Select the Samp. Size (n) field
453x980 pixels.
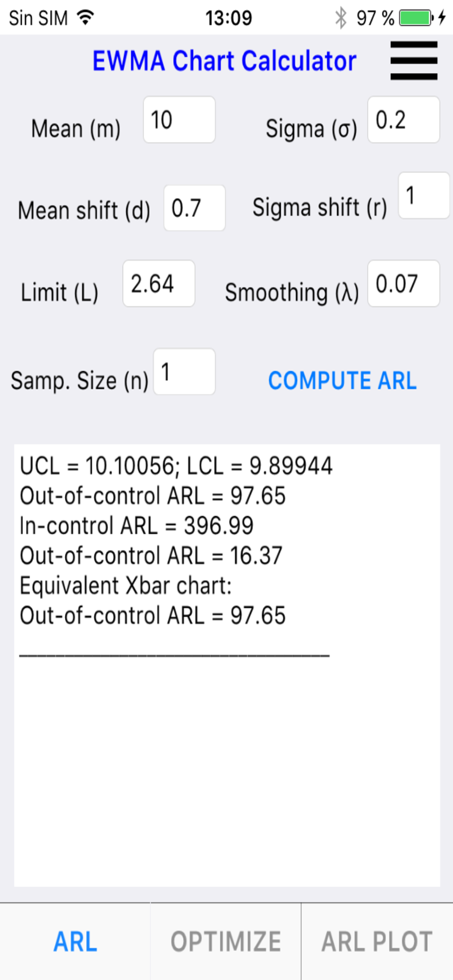(x=184, y=371)
